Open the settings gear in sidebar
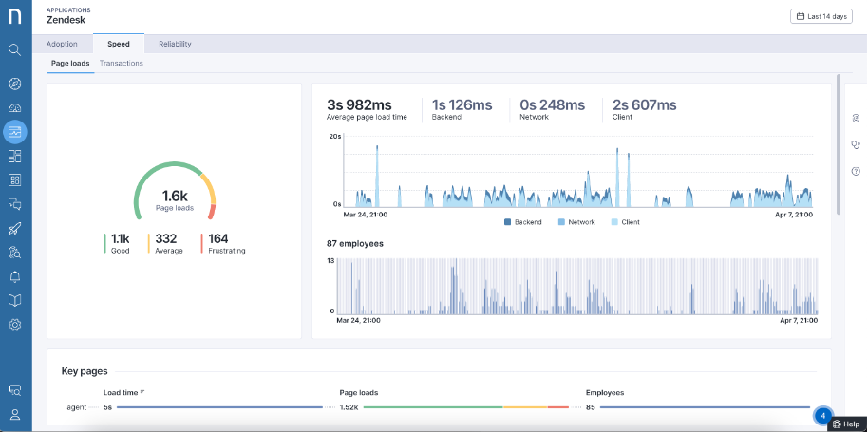This screenshot has width=868, height=433. click(14, 325)
